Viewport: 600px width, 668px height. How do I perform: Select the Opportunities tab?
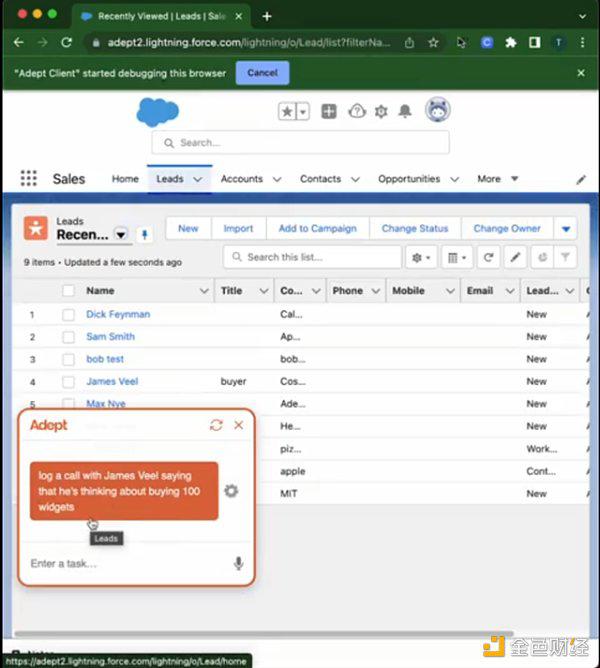tap(409, 179)
